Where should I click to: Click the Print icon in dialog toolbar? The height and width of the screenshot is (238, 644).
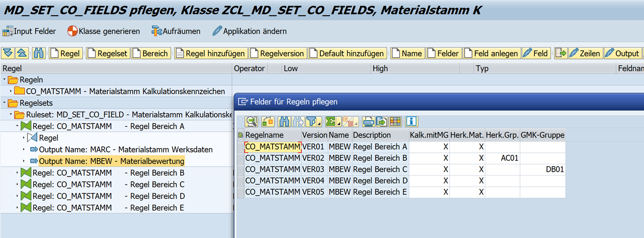tap(369, 122)
